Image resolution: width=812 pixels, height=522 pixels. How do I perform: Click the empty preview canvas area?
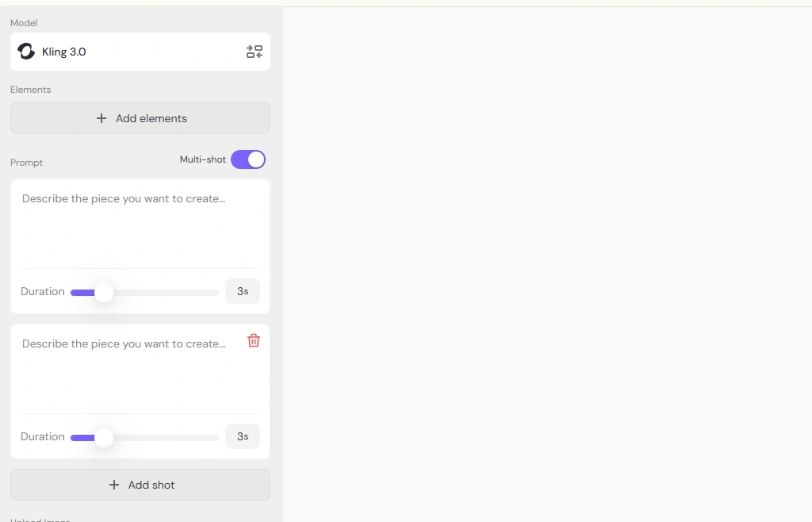pyautogui.click(x=547, y=264)
